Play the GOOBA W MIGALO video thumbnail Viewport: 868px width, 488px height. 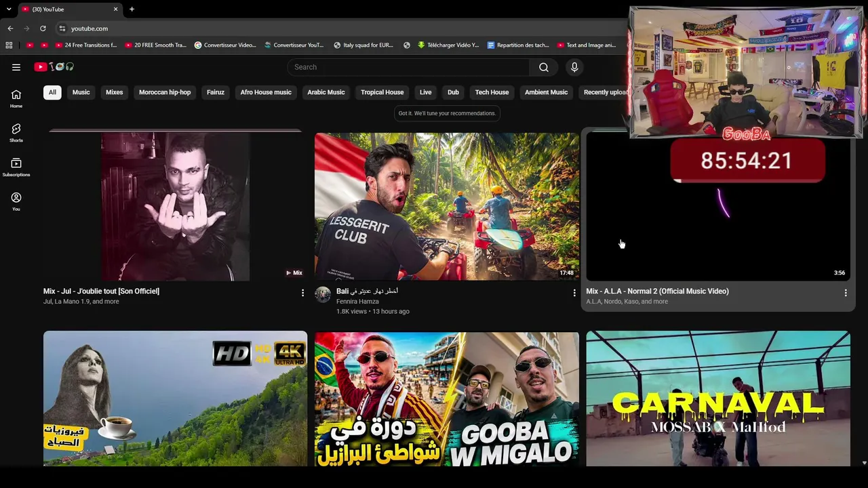[447, 399]
